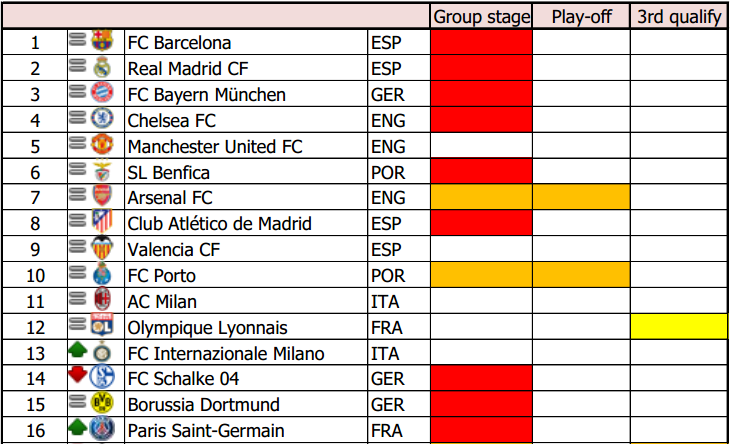Click the Real Madrid CF crest icon
Image resolution: width=730 pixels, height=444 pixels.
click(x=103, y=68)
